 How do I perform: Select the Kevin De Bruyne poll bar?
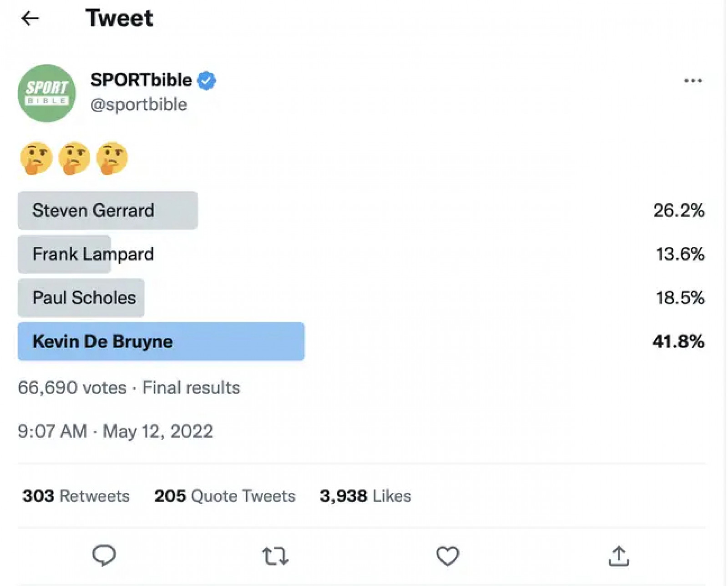(161, 341)
